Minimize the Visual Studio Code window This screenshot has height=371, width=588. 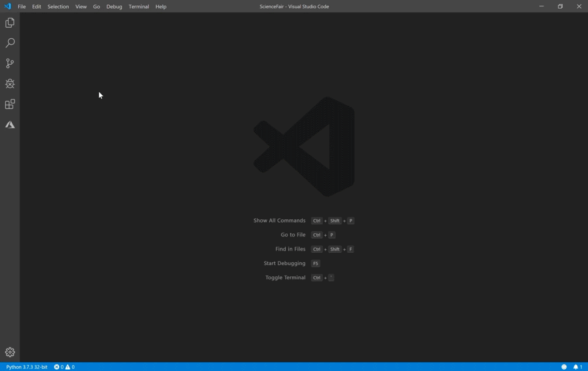click(x=542, y=6)
